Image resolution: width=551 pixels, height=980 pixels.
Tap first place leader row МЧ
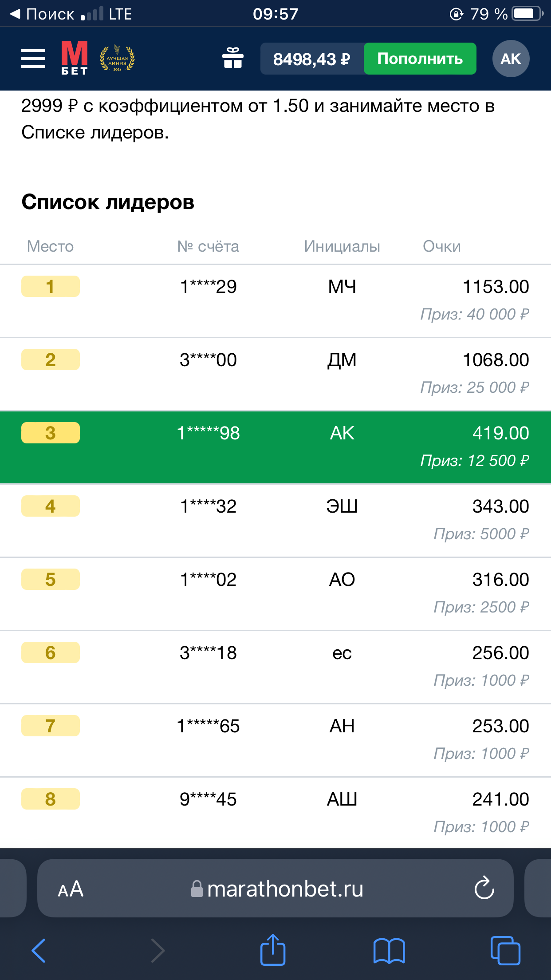275,300
